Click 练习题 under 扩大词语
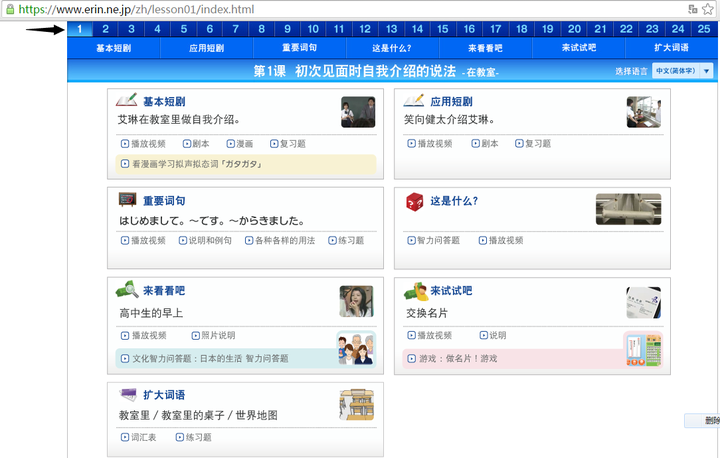The height and width of the screenshot is (458, 720). pos(194,437)
